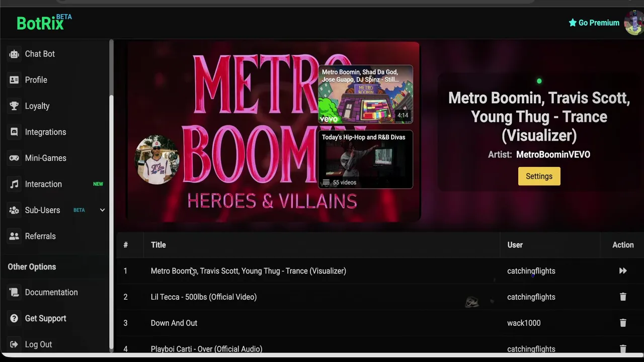The height and width of the screenshot is (362, 644).
Task: Remove Playboi Carti Over with trash icon
Action: pyautogui.click(x=623, y=348)
